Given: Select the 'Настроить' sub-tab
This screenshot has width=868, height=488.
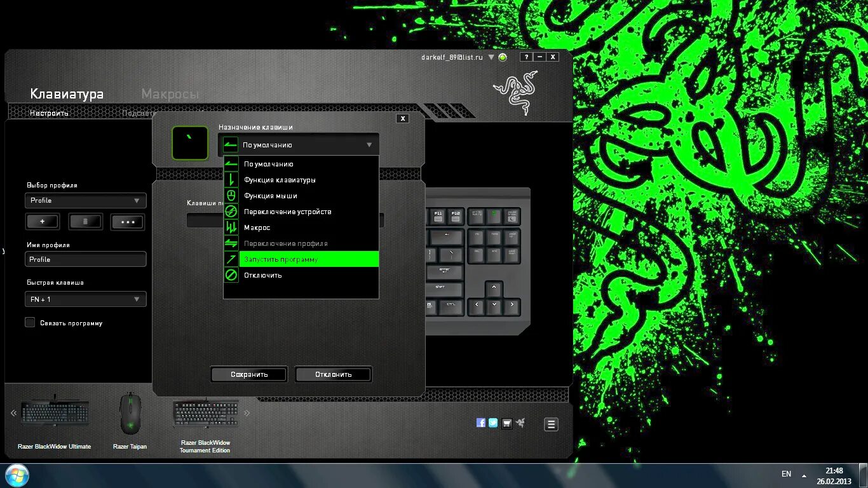Looking at the screenshot, I should click(49, 113).
